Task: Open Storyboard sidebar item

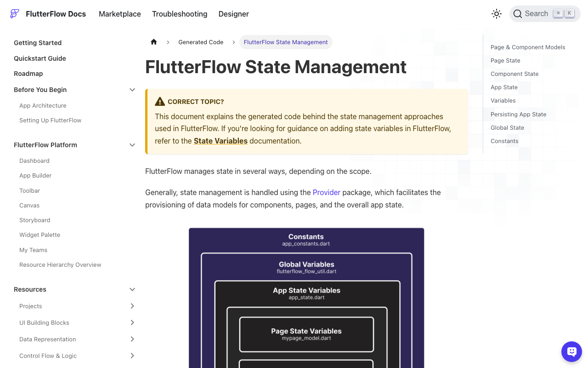Action: point(34,220)
